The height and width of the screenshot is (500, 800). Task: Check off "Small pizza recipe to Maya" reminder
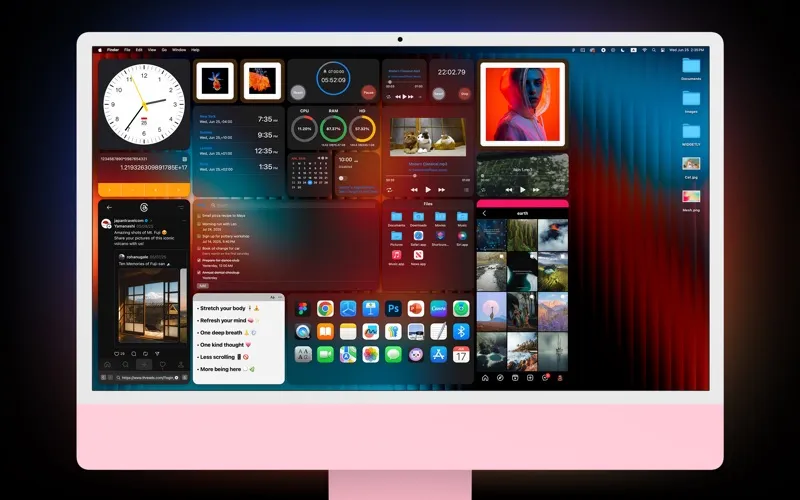[199, 216]
